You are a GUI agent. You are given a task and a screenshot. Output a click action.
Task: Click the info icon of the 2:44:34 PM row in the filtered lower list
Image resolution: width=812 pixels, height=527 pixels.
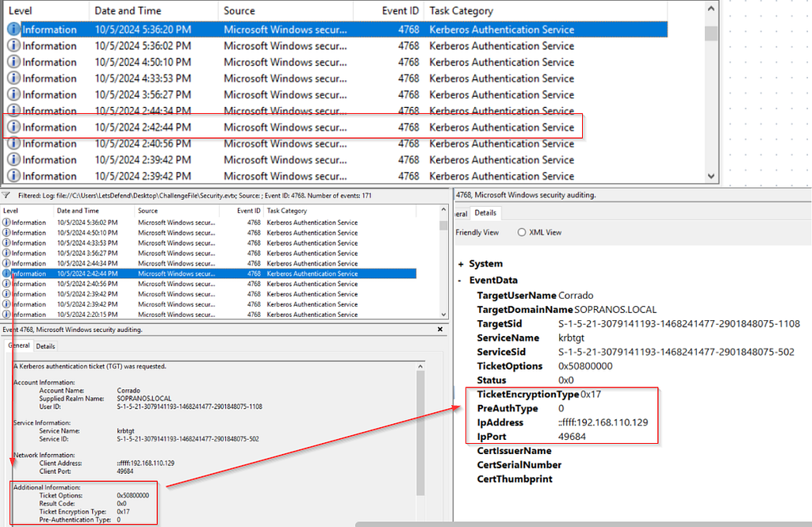[6, 263]
